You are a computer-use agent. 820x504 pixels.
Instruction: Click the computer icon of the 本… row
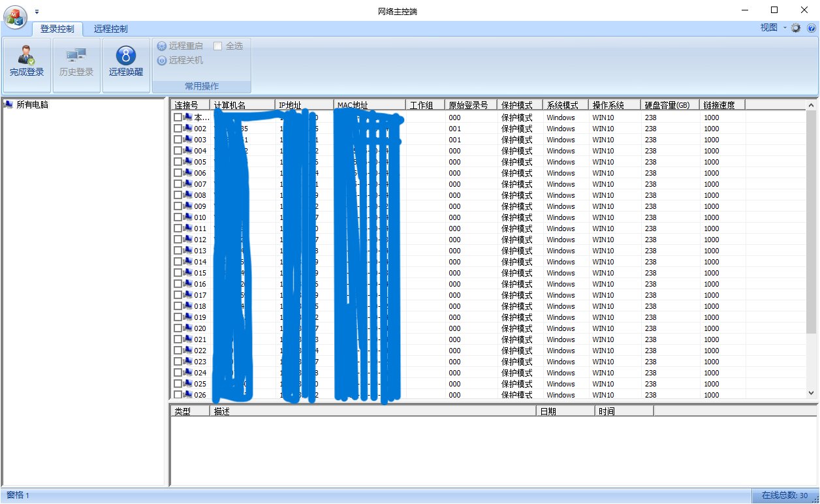click(x=188, y=118)
